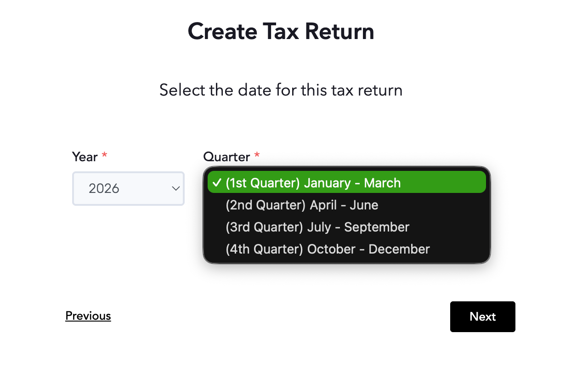This screenshot has height=373, width=588.
Task: Pick (3rd Quarter) July - September
Action: click(x=347, y=227)
